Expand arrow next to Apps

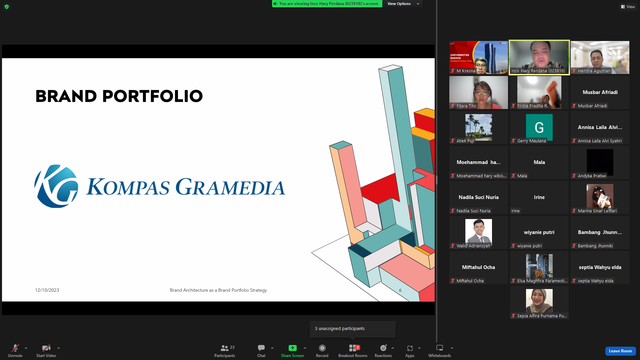tap(419, 348)
